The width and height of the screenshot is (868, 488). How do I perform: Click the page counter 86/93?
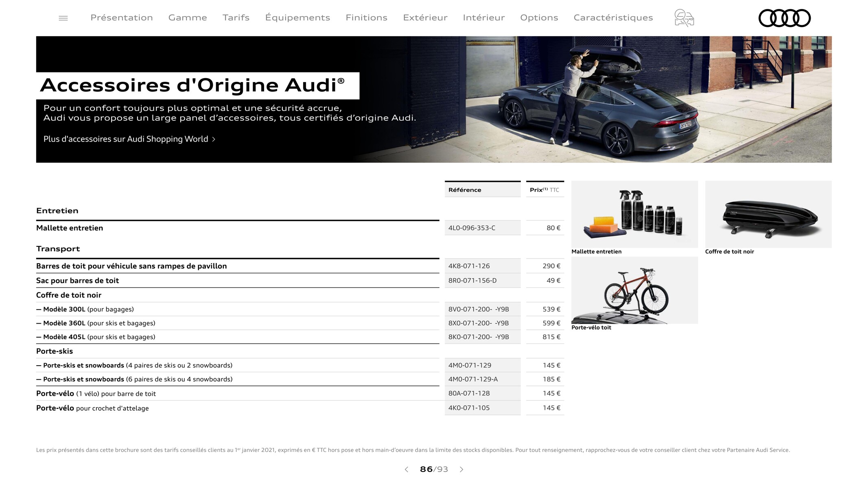tap(434, 469)
